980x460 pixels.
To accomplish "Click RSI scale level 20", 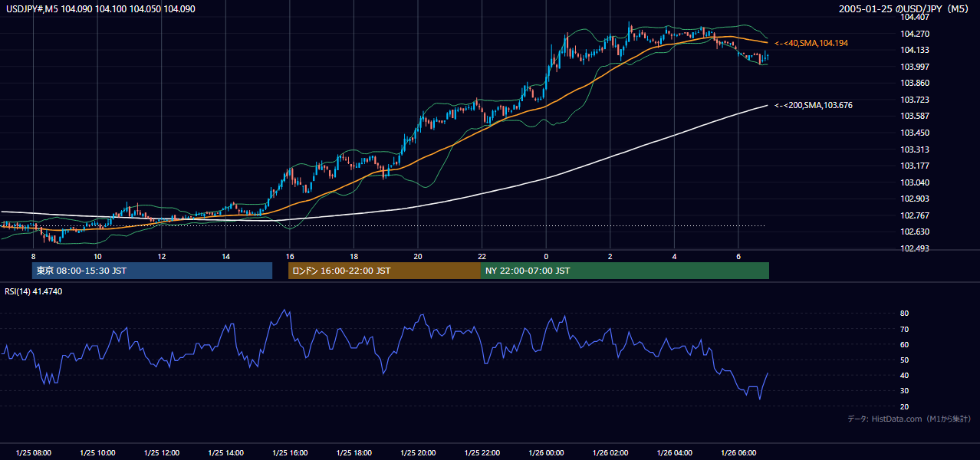I will click(905, 406).
